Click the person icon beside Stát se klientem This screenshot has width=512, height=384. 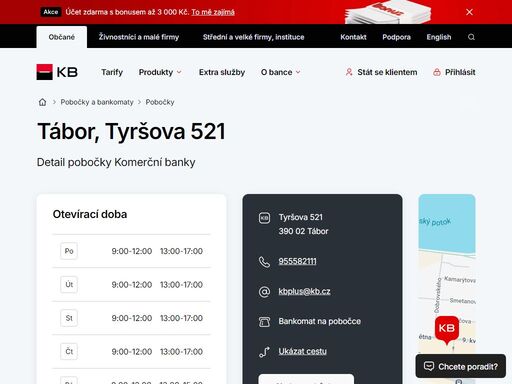click(x=349, y=72)
